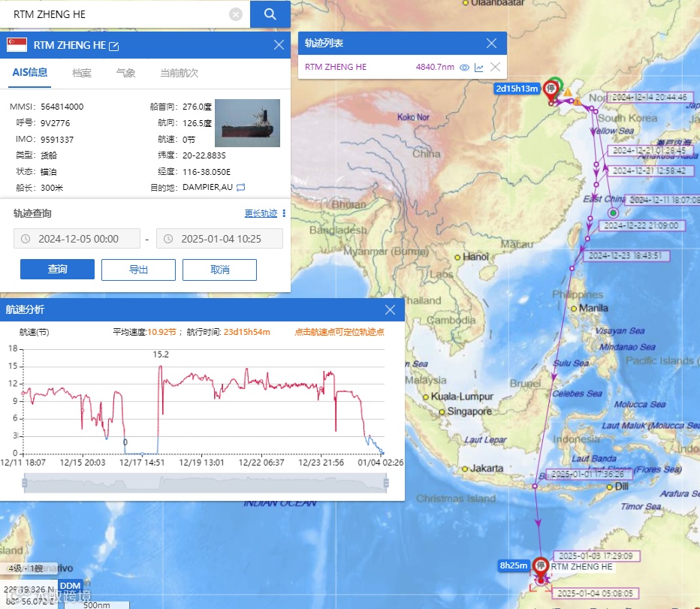
Task: Click the Singapore flag icon
Action: [17, 44]
